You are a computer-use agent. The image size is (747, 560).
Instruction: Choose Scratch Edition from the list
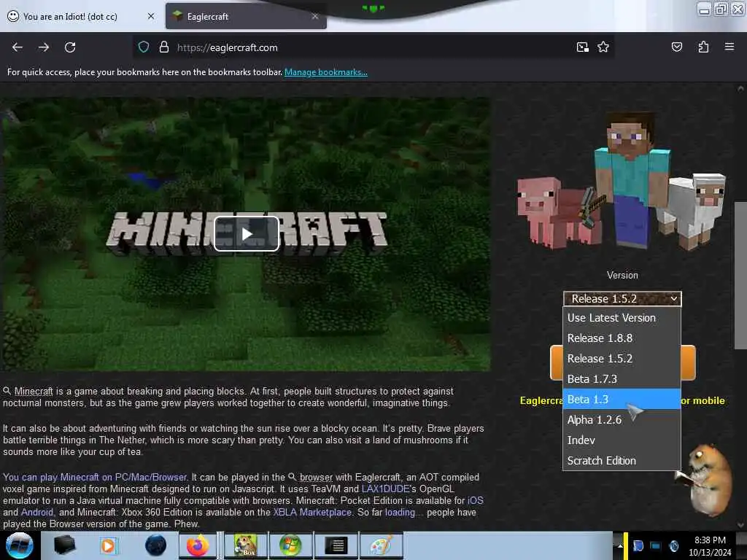click(x=622, y=461)
